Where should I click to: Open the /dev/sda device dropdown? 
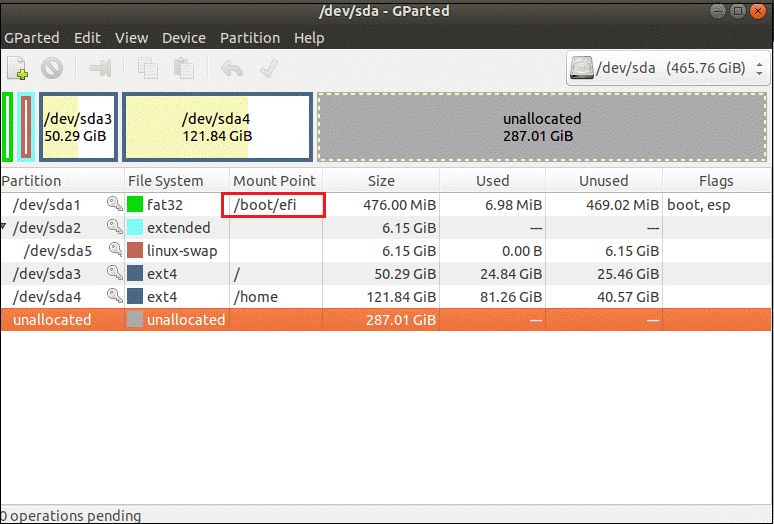[667, 68]
